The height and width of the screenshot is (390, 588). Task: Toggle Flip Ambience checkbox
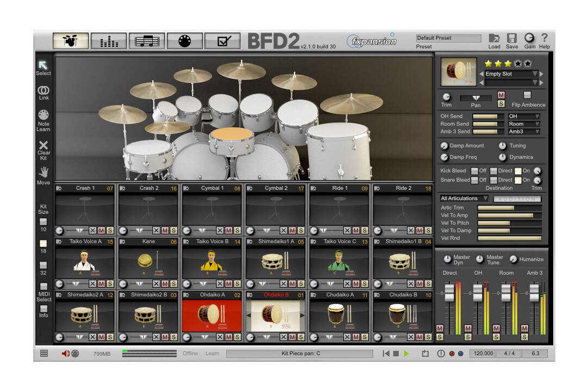click(x=527, y=95)
